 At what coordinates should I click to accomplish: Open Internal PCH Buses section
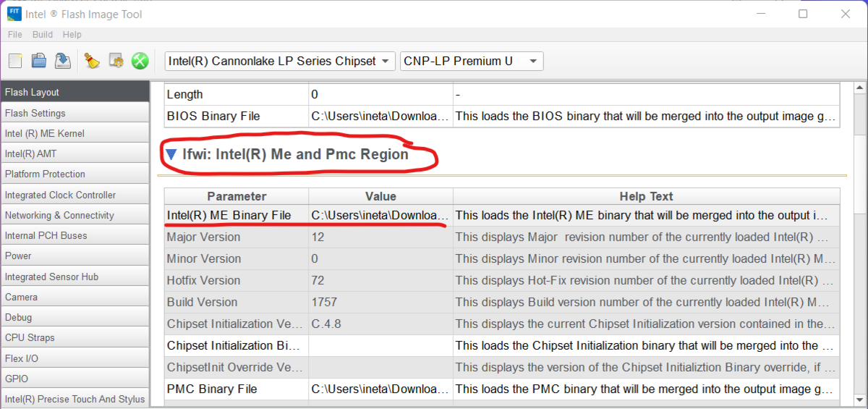point(75,235)
